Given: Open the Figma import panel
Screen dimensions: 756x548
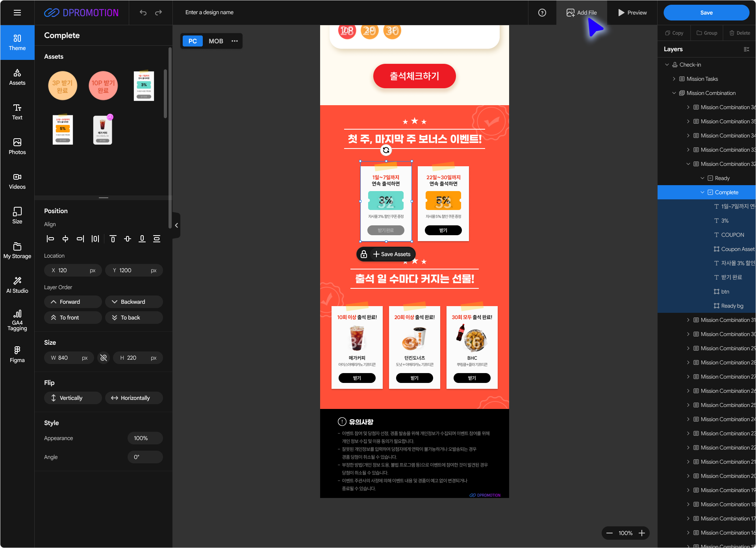Looking at the screenshot, I should [x=17, y=355].
